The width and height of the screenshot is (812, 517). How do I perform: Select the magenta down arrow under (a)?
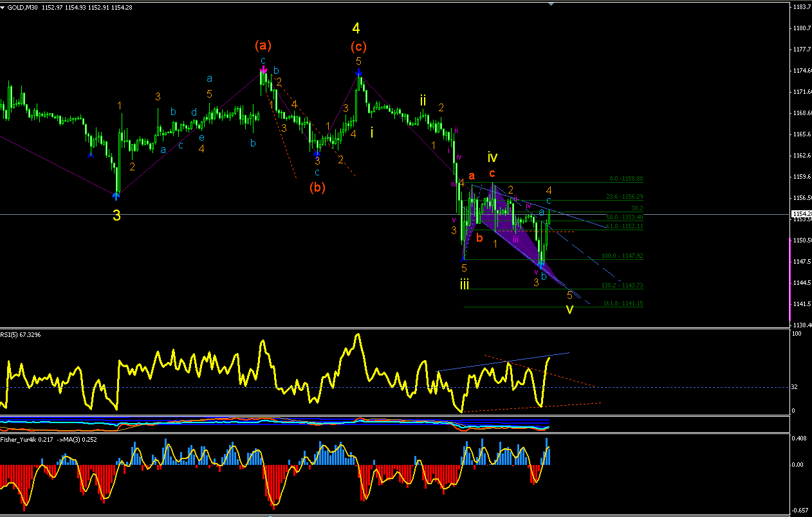(x=263, y=68)
